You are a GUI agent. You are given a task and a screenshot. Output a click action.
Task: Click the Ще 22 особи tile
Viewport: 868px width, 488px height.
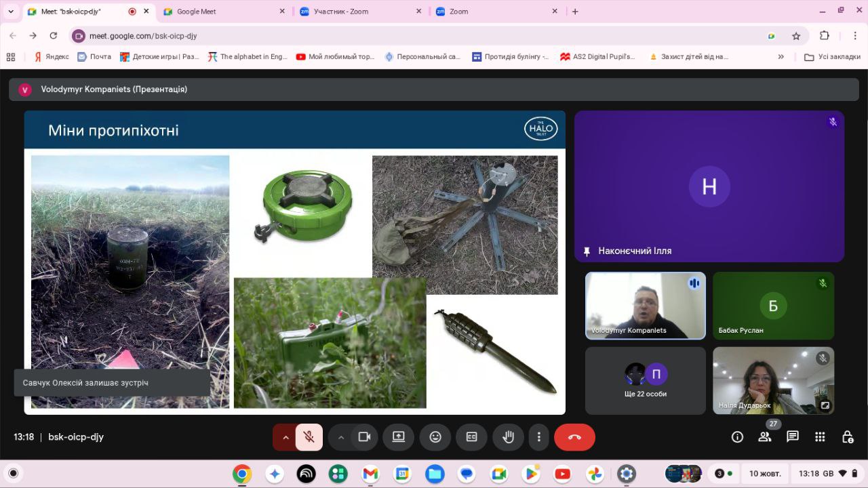[645, 380]
